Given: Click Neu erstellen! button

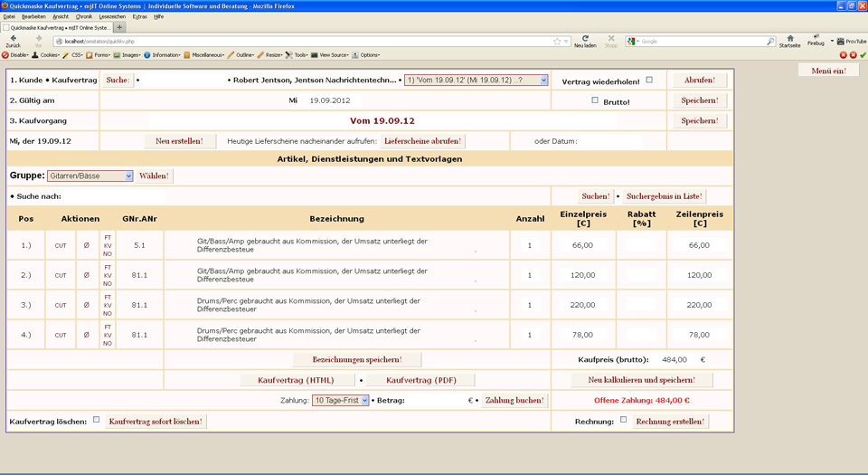Looking at the screenshot, I should click(179, 141).
